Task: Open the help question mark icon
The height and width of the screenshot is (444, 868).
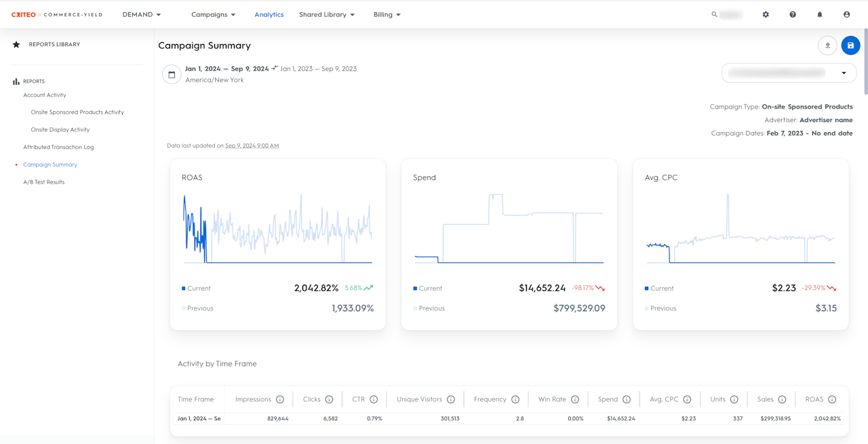Action: [x=793, y=14]
